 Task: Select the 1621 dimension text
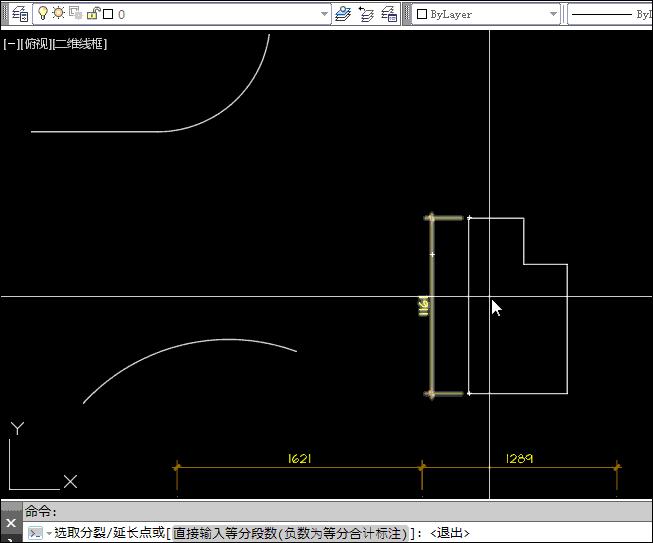click(299, 458)
